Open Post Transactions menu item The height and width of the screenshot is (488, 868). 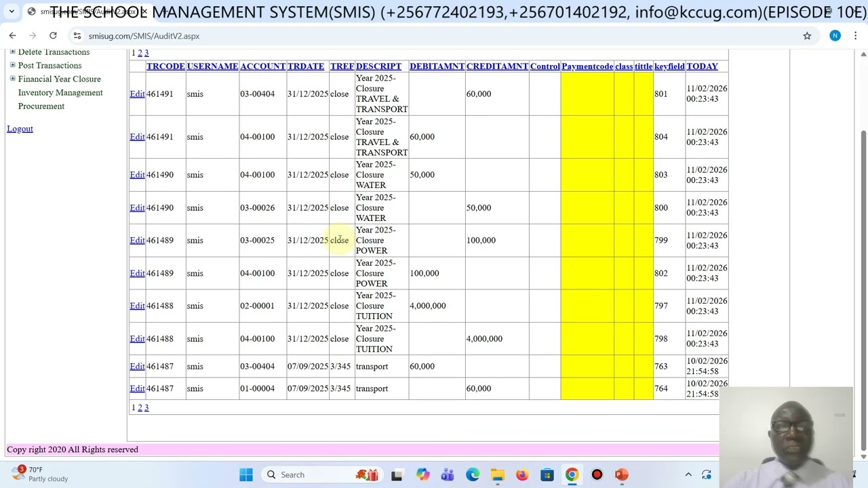(50, 66)
